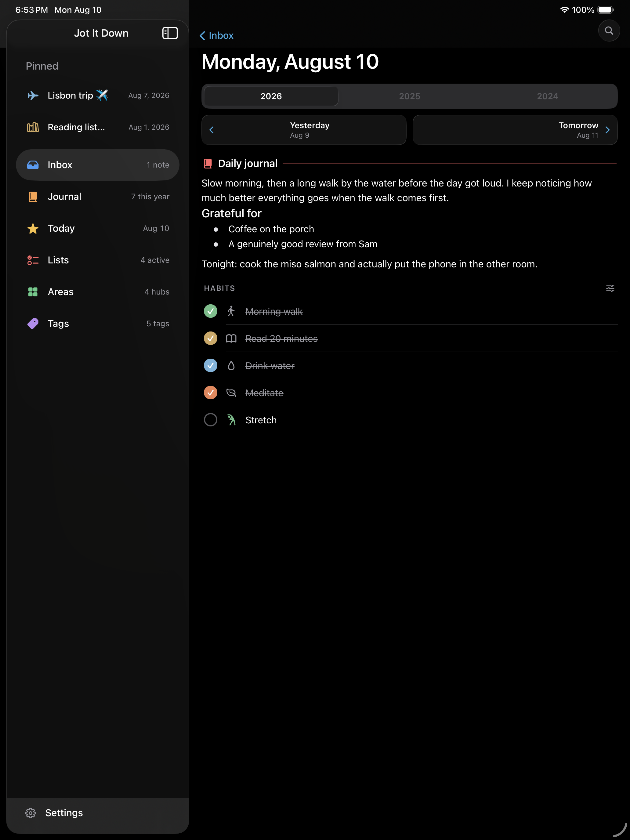
Task: Click the HABITS section label
Action: pos(219,288)
